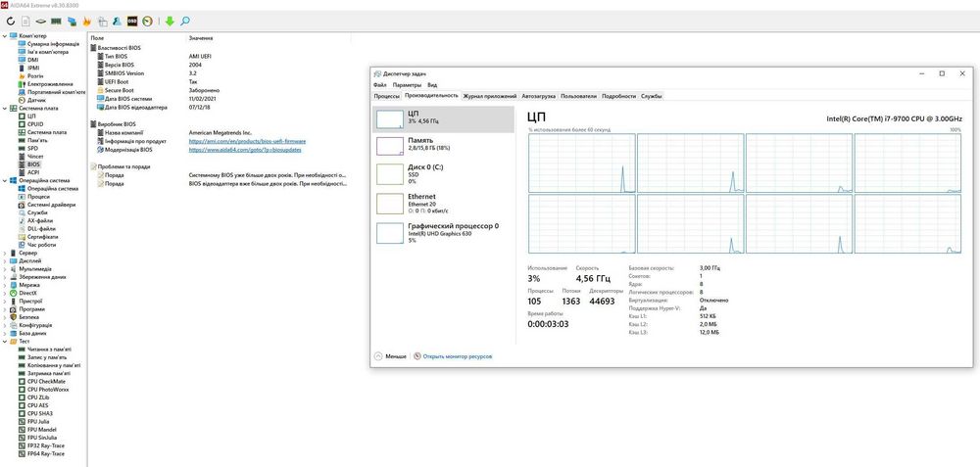
Task: Open the sensor clock gauge toolbar icon
Action: (x=148, y=22)
